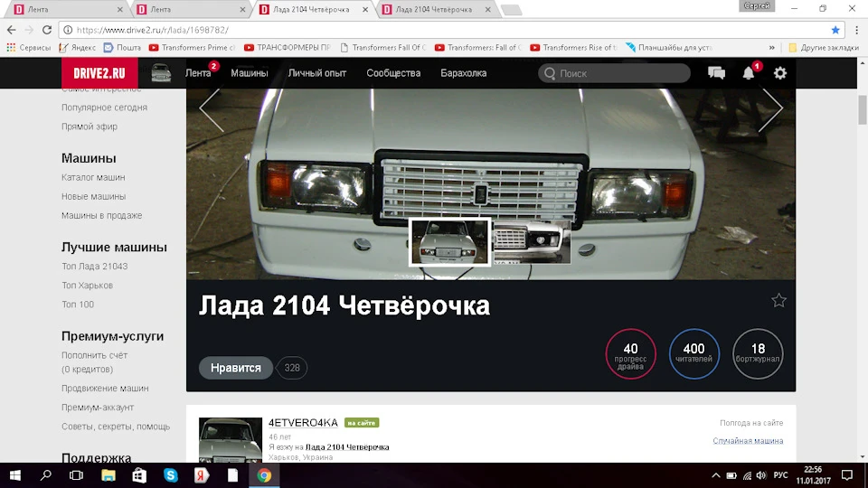
Task: Open the Личный опыт menu item
Action: [x=317, y=73]
